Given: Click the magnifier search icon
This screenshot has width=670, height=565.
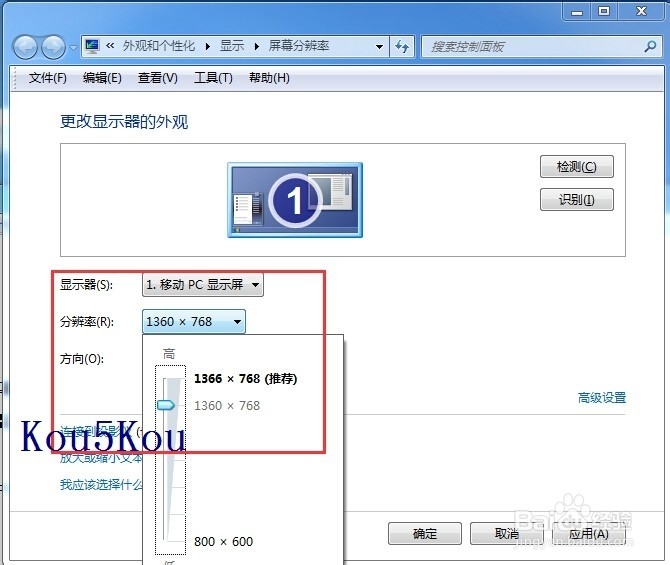Looking at the screenshot, I should [x=650, y=46].
